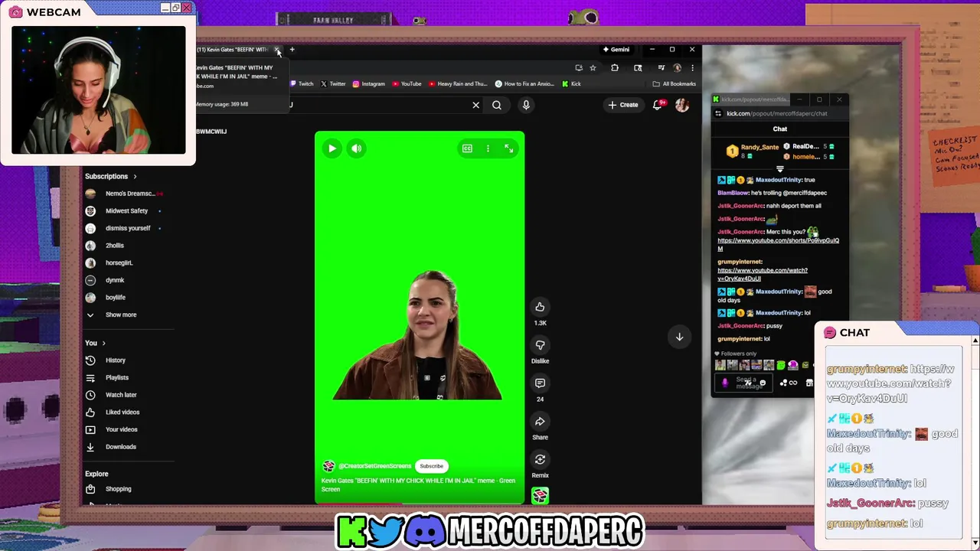The image size is (980, 551).
Task: Open the Short's three-dot options menu
Action: point(488,148)
